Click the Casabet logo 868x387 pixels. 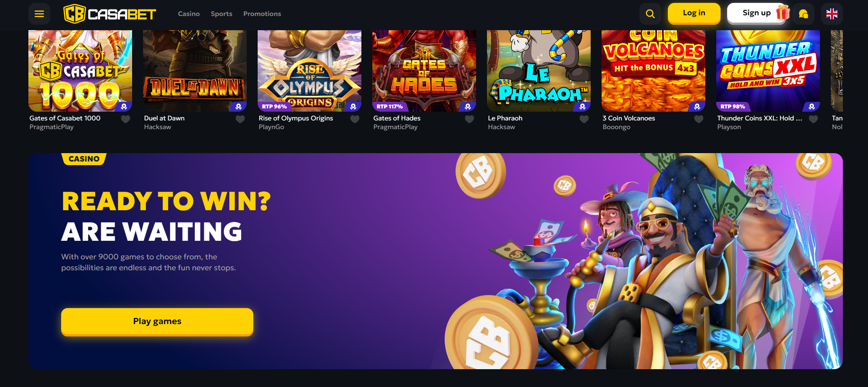[110, 14]
